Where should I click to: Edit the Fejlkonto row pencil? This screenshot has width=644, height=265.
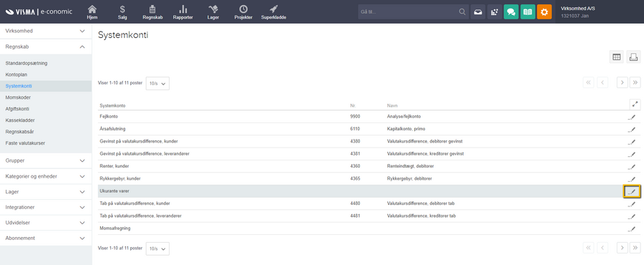(x=632, y=117)
